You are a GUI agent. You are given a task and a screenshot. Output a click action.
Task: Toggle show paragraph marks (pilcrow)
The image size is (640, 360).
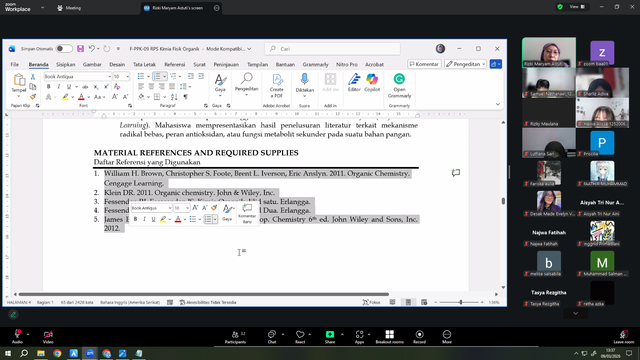[x=186, y=97]
